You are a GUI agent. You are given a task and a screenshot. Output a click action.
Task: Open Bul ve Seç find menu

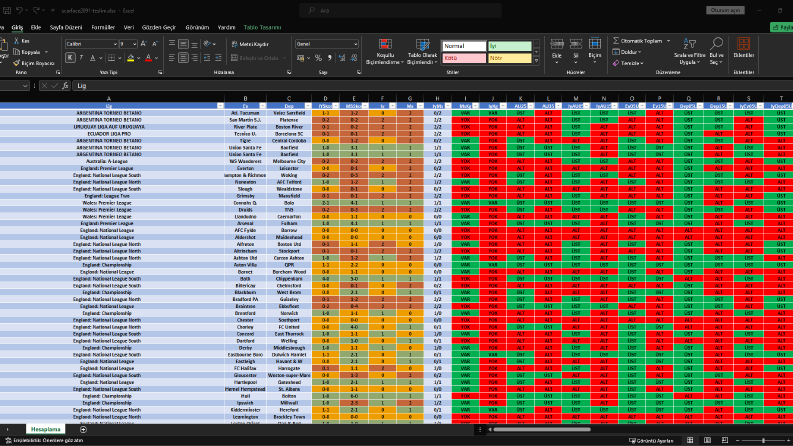tap(716, 52)
